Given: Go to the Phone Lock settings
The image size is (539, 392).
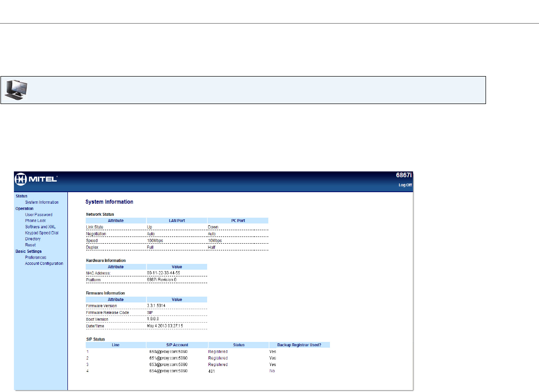Looking at the screenshot, I should click(x=36, y=221).
